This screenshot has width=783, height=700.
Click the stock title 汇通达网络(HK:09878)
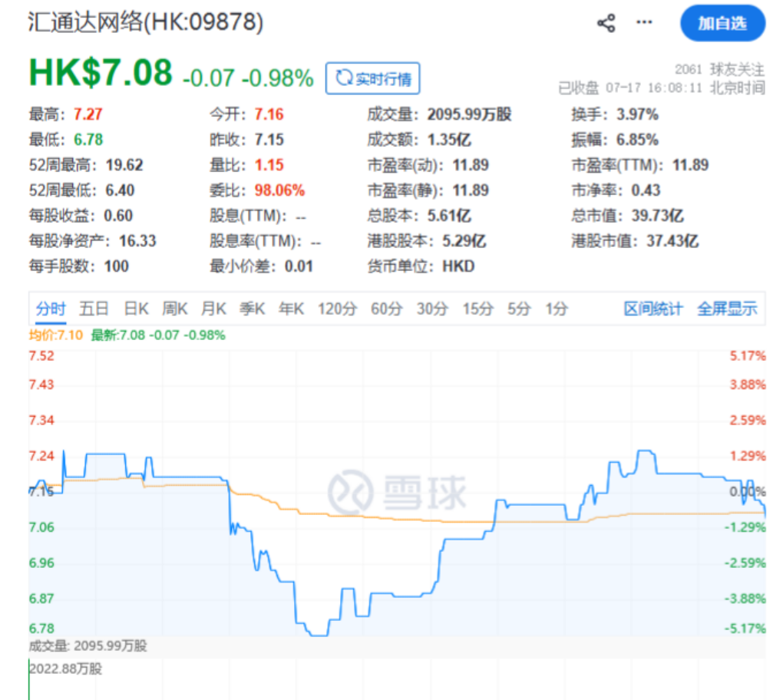pyautogui.click(x=145, y=22)
